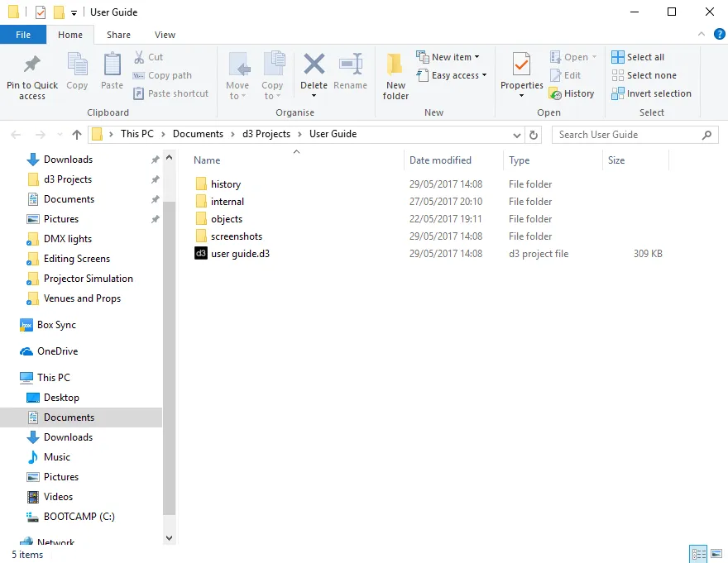Viewport: 728px width, 563px height.
Task: Click the up-one-level arrow button
Action: tap(76, 134)
